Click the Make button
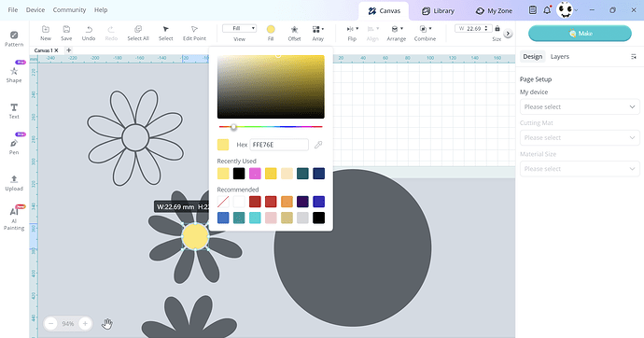644x338 pixels. (580, 34)
